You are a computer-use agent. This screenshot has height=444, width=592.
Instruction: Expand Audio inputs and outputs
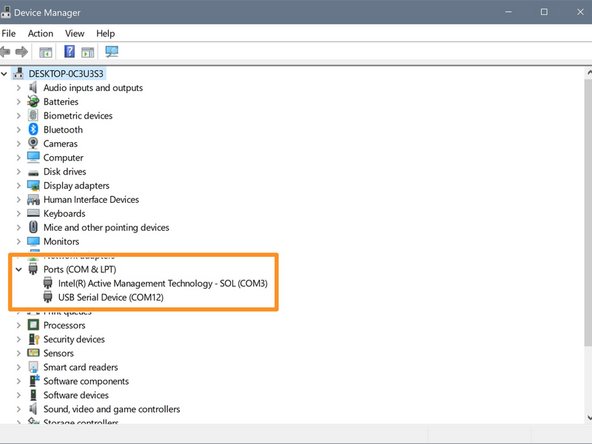[18, 88]
